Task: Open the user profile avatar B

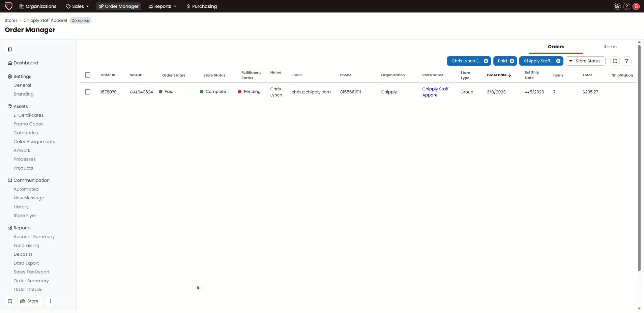Action: pyautogui.click(x=636, y=6)
